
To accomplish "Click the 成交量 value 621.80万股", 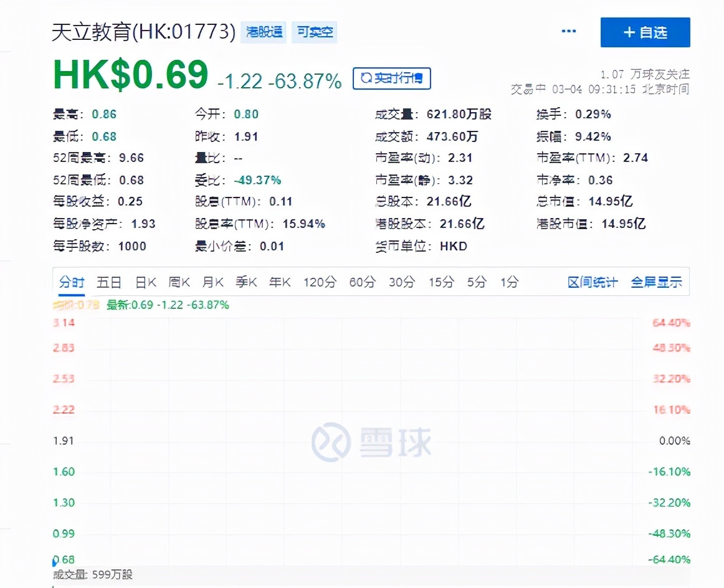I will click(x=459, y=114).
